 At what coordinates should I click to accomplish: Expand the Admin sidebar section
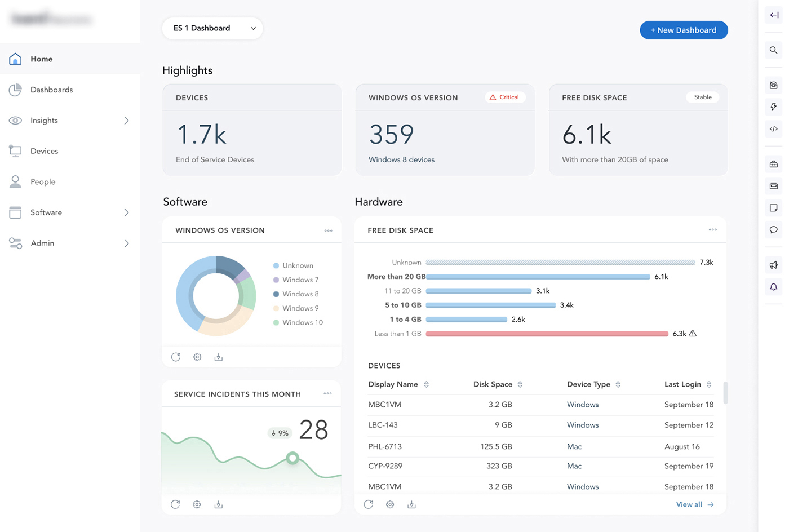(126, 243)
